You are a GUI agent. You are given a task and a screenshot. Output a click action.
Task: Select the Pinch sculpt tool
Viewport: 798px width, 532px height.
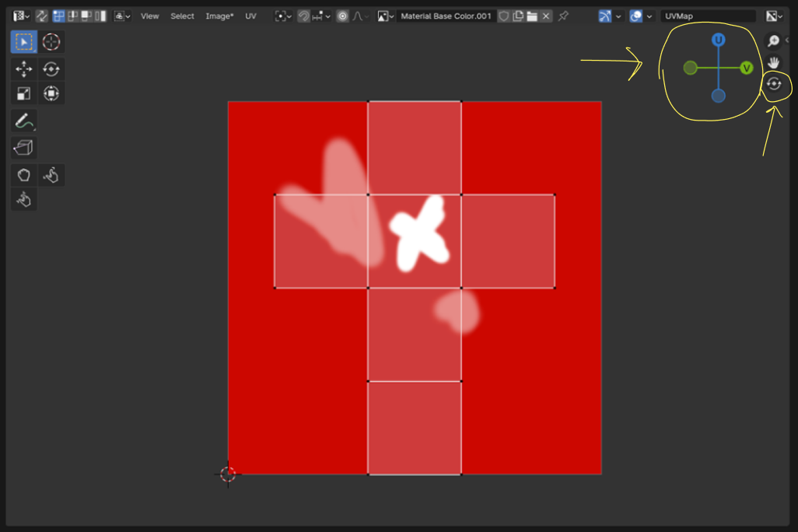(23, 200)
